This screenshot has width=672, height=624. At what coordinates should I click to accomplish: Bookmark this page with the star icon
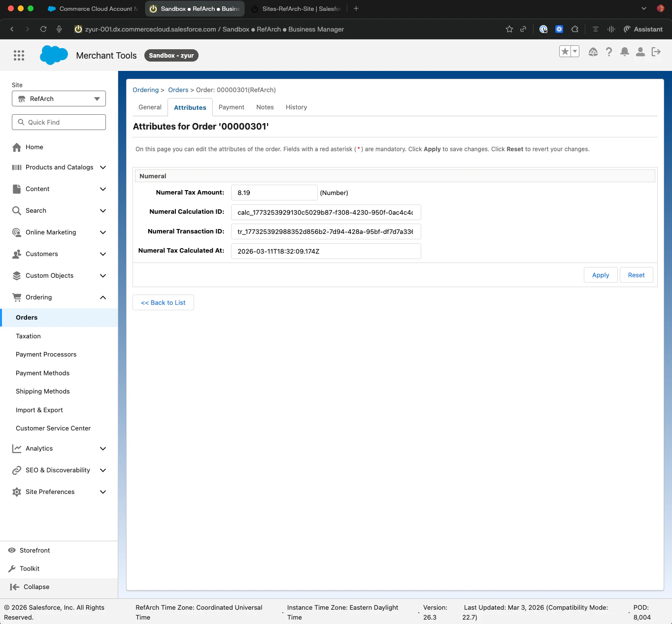(509, 29)
